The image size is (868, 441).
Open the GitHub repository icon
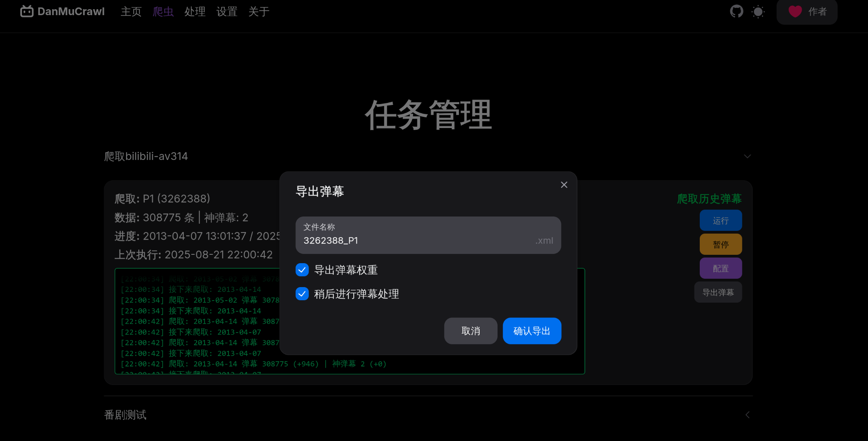(x=736, y=11)
